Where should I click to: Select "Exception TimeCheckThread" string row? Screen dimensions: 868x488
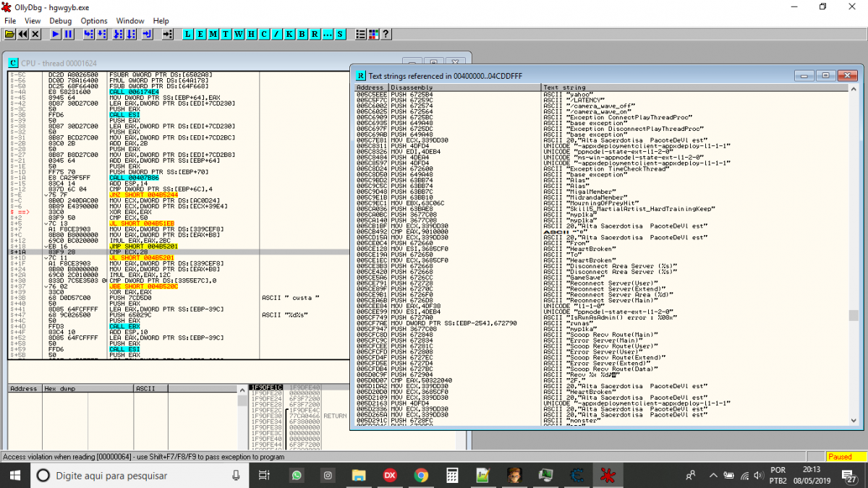click(x=601, y=168)
